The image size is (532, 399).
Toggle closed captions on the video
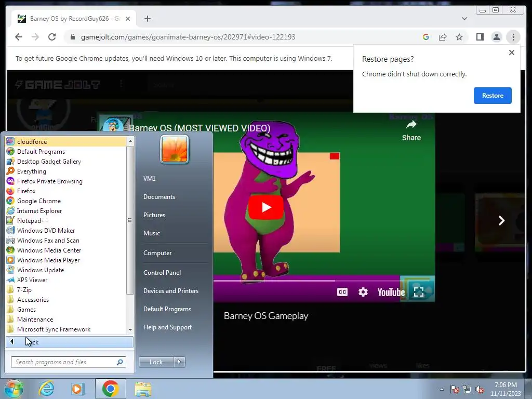(x=342, y=292)
